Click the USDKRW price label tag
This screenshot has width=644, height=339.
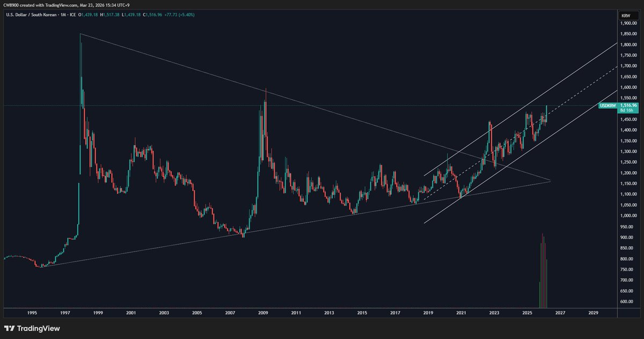tap(608, 106)
